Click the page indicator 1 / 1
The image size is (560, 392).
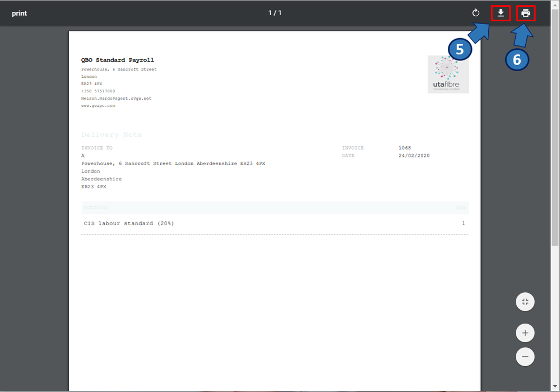click(275, 13)
